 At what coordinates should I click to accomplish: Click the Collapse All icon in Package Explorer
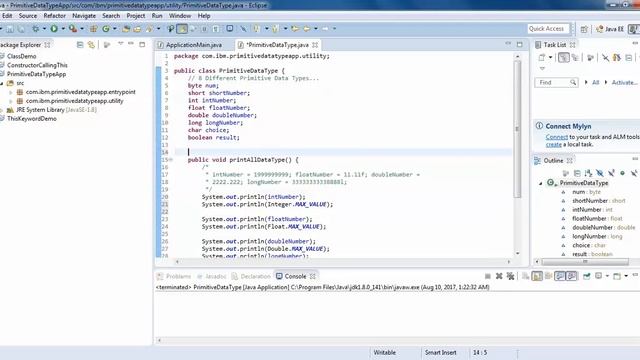point(80,44)
